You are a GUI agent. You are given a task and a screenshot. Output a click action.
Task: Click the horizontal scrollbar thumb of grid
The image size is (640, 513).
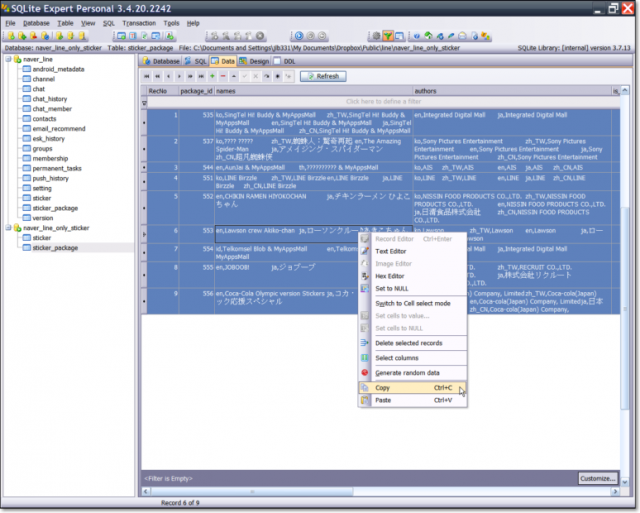coord(252,492)
